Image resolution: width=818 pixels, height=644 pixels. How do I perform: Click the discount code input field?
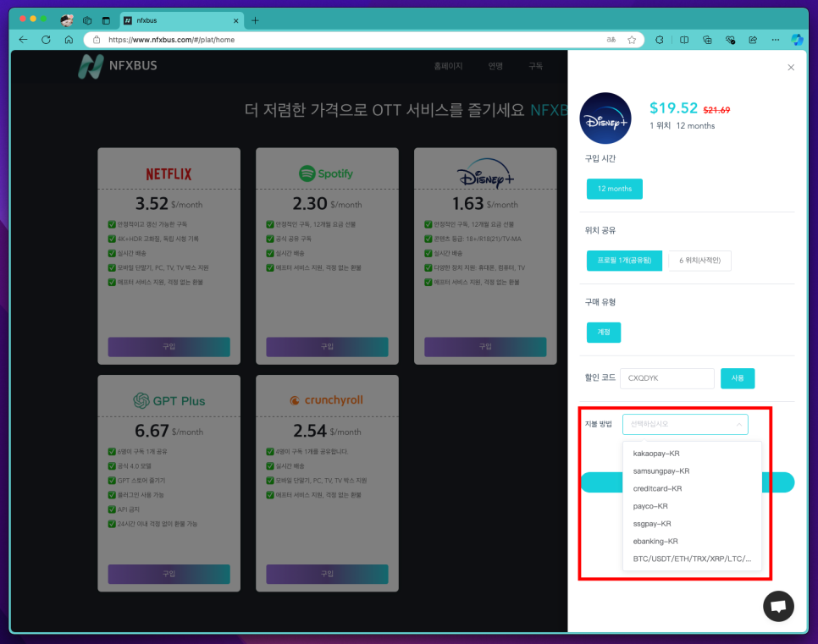click(x=666, y=378)
